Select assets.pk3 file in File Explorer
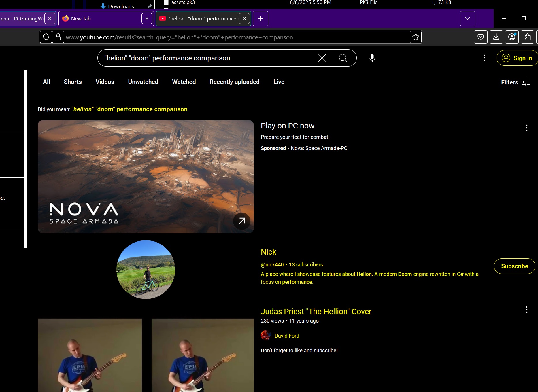This screenshot has height=392, width=538. pos(183,3)
